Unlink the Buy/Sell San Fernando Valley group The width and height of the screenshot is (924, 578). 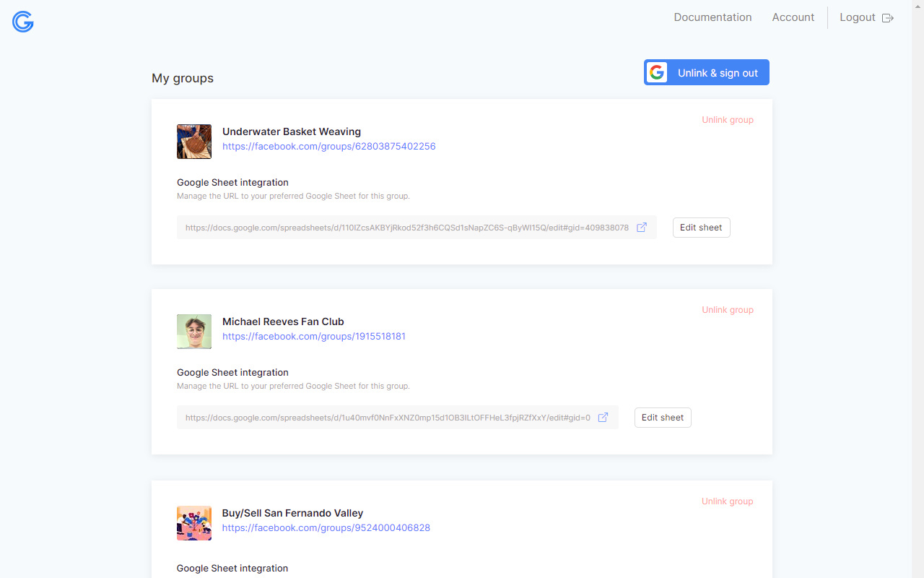click(728, 501)
